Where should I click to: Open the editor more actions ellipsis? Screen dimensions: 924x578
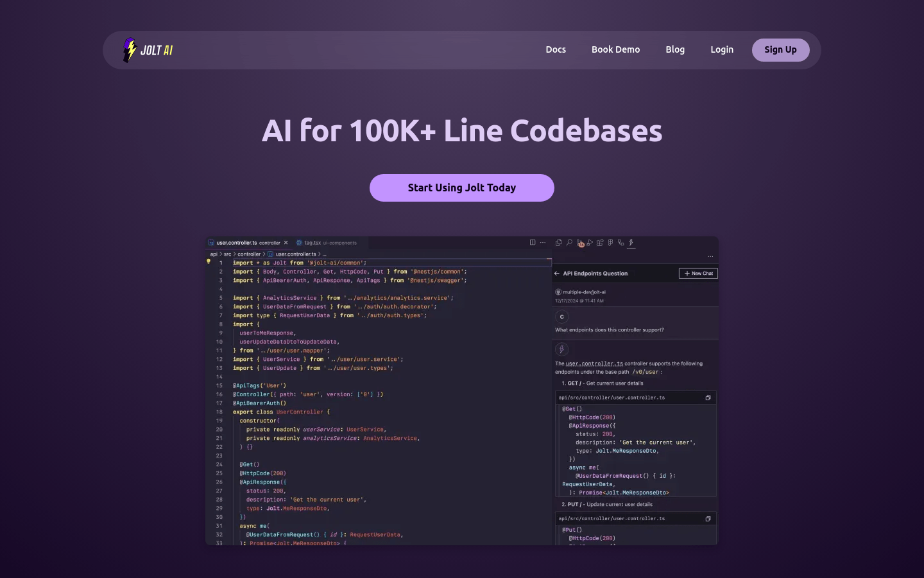coord(543,243)
